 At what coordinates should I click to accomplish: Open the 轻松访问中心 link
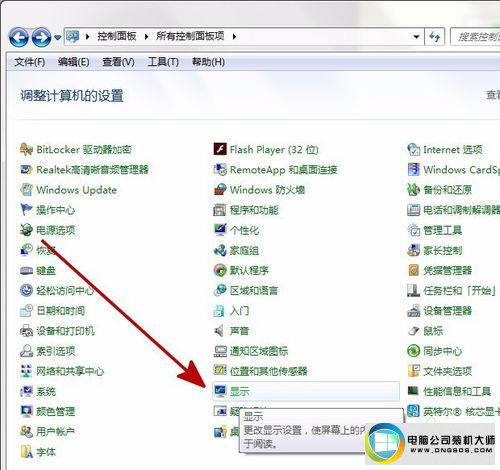65,290
